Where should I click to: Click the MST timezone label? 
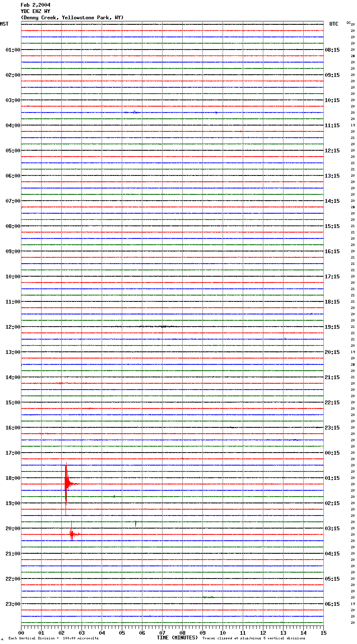tap(4, 24)
